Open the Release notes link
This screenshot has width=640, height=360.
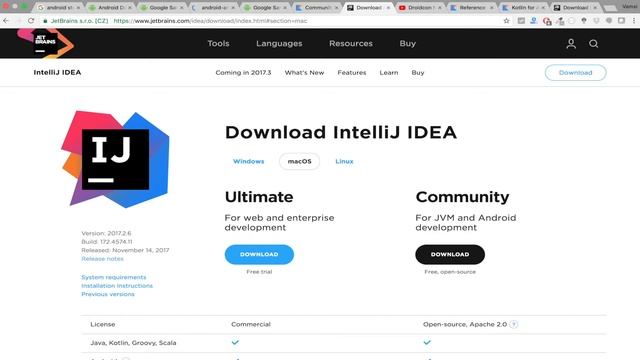[102, 259]
